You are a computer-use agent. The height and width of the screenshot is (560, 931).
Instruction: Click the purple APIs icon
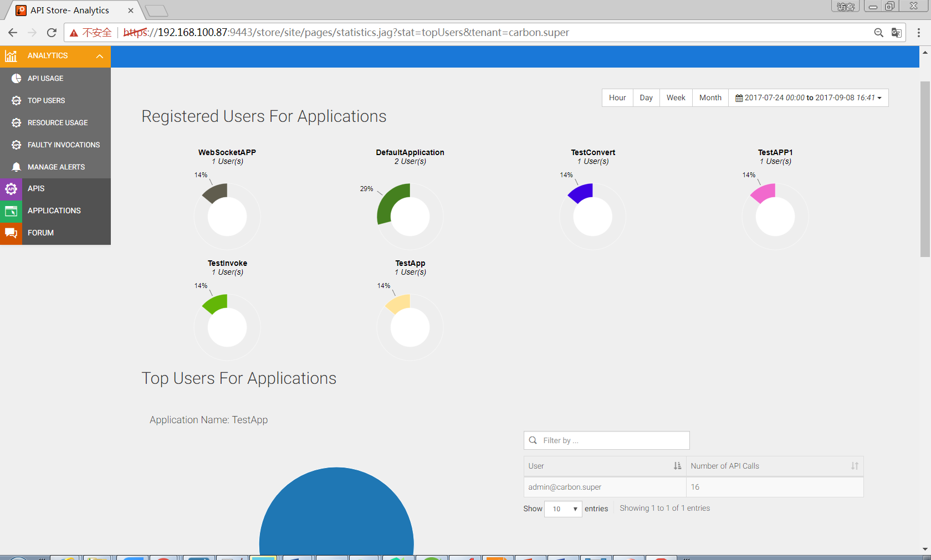coord(11,189)
